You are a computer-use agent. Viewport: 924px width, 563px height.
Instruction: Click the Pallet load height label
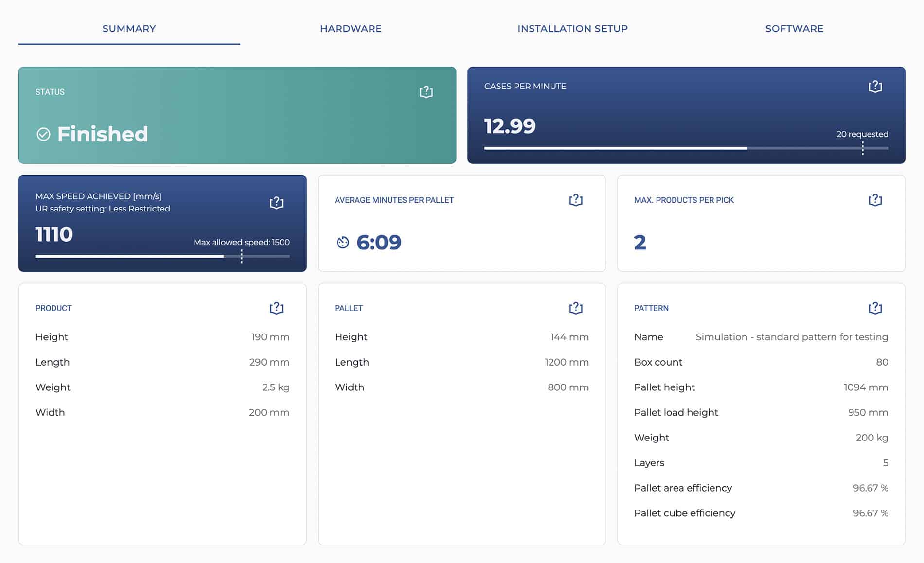pos(676,412)
